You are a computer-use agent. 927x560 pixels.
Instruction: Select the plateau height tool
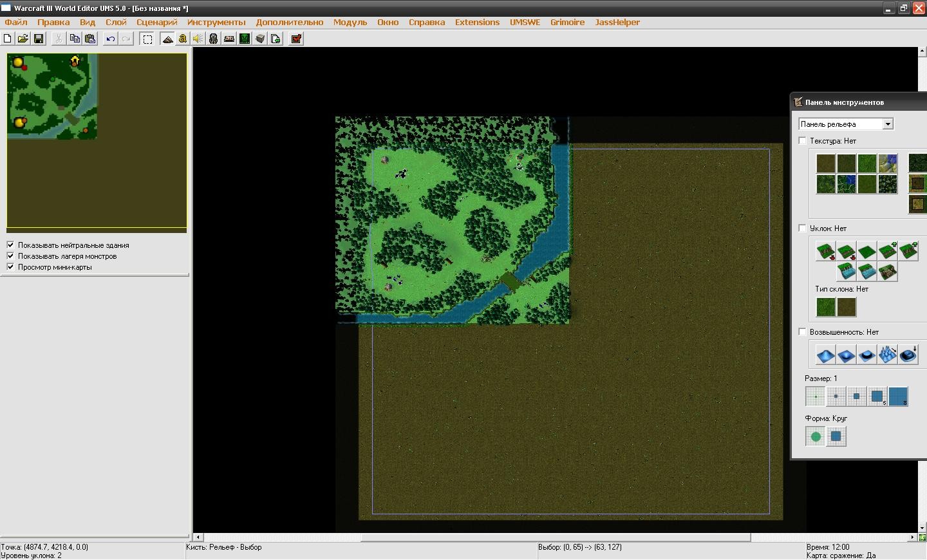[x=867, y=355]
